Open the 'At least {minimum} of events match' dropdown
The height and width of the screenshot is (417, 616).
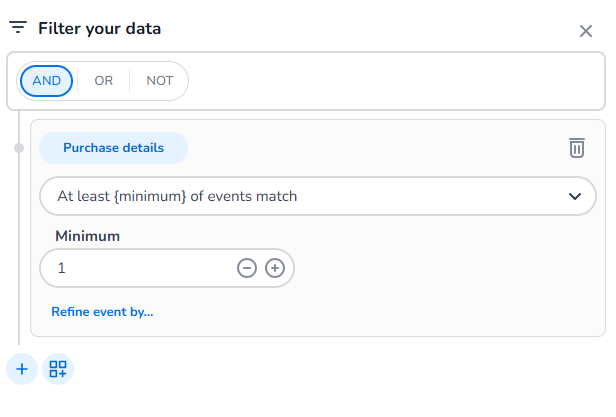pos(318,196)
